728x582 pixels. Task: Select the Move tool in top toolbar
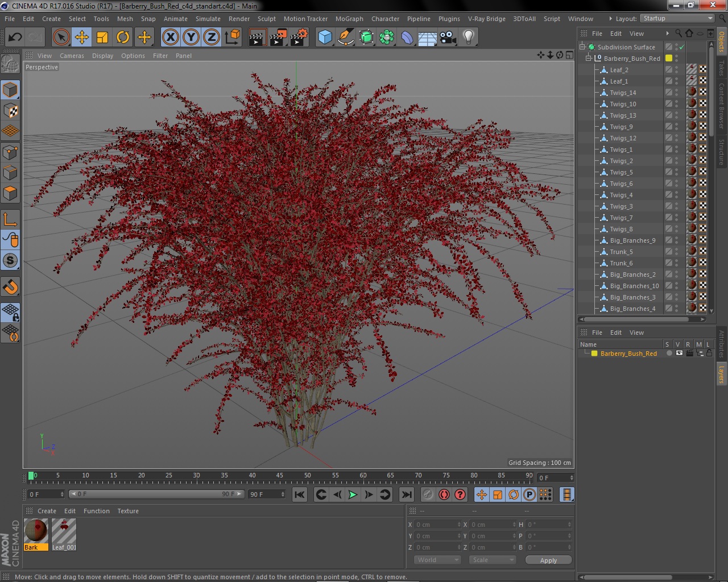point(81,38)
